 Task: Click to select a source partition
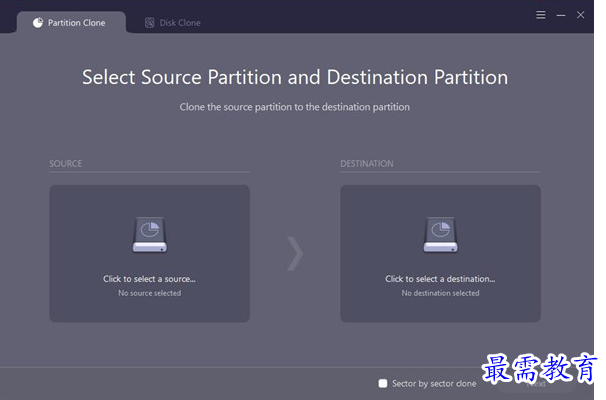[x=150, y=254]
